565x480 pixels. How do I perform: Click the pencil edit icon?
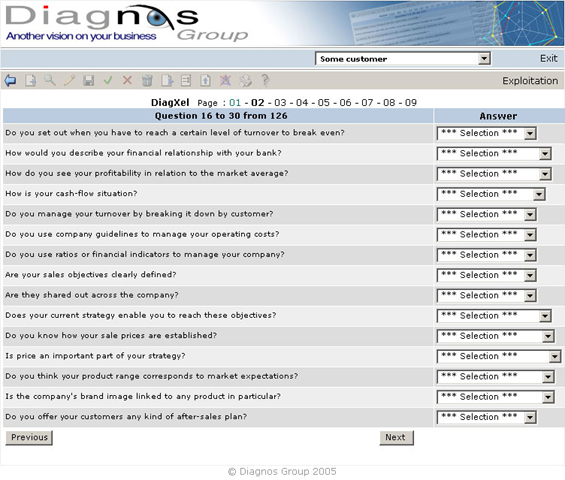coord(69,80)
